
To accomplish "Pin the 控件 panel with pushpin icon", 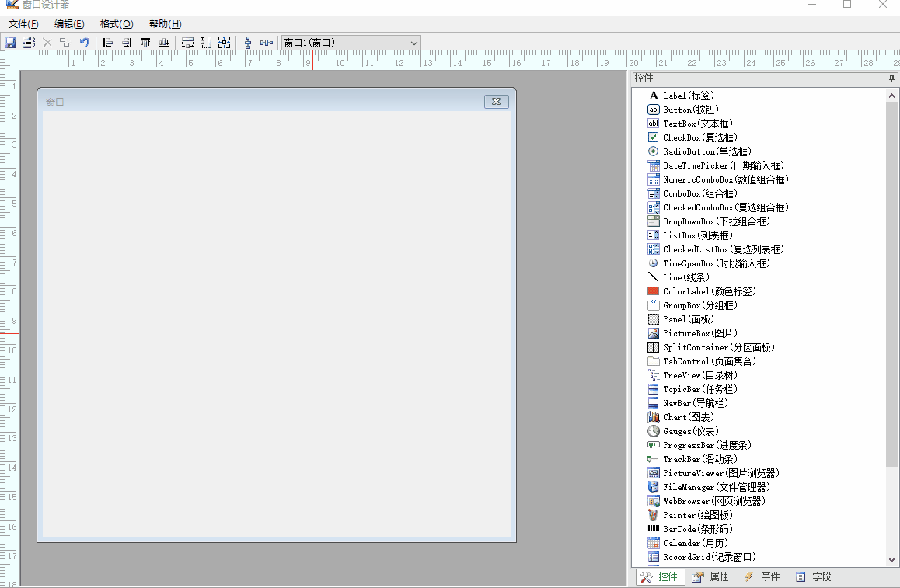I will click(x=891, y=78).
